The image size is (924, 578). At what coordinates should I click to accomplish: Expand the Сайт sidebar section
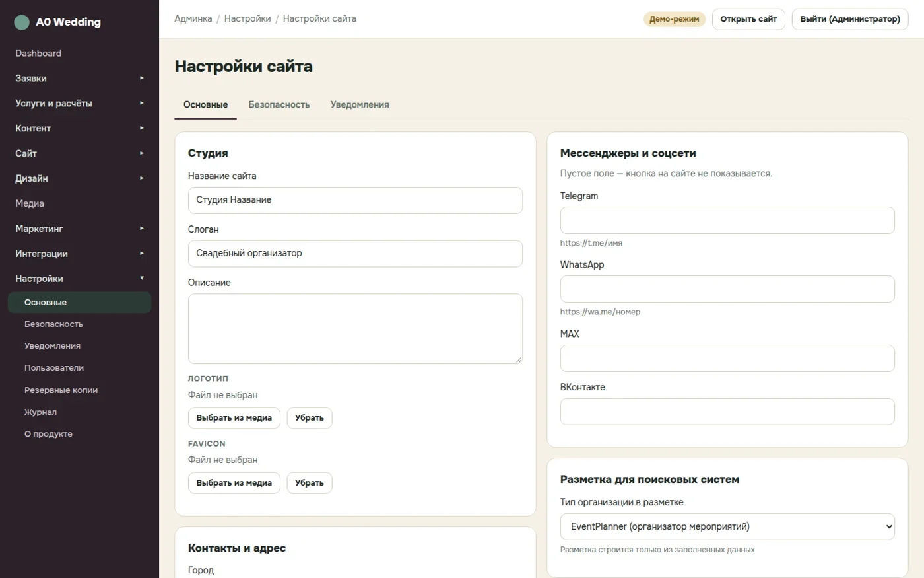[79, 153]
